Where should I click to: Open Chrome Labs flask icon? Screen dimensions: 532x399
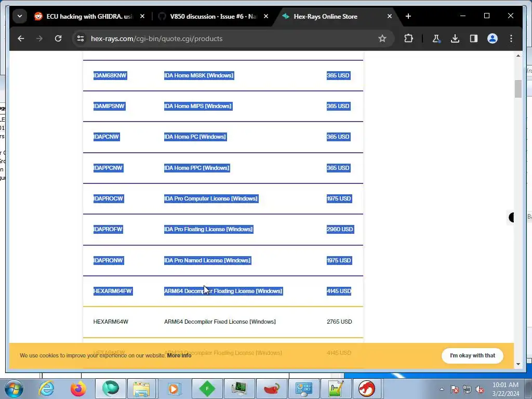436,38
